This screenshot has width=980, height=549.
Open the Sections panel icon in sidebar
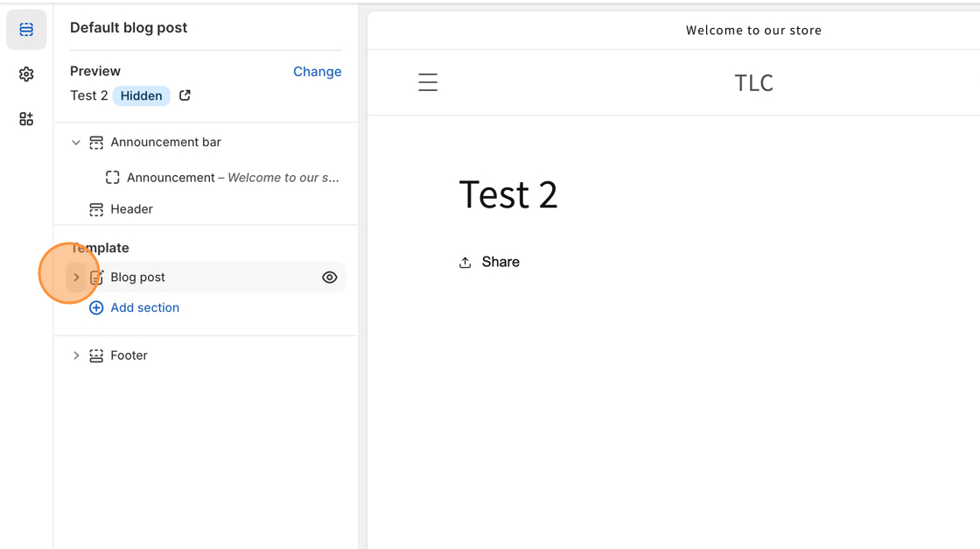point(26,30)
